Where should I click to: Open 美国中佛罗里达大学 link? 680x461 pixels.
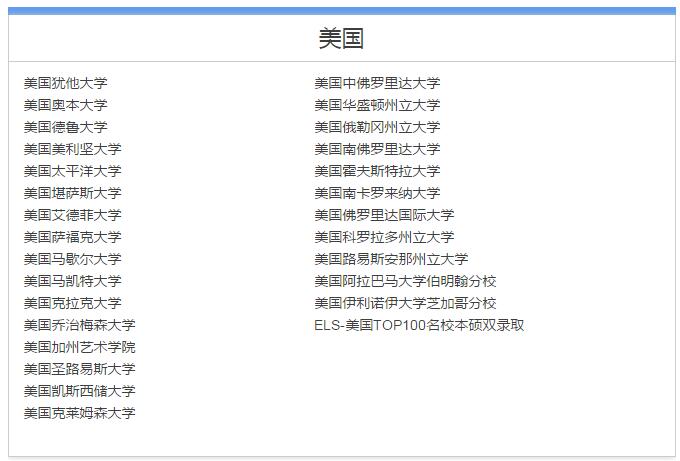(377, 83)
